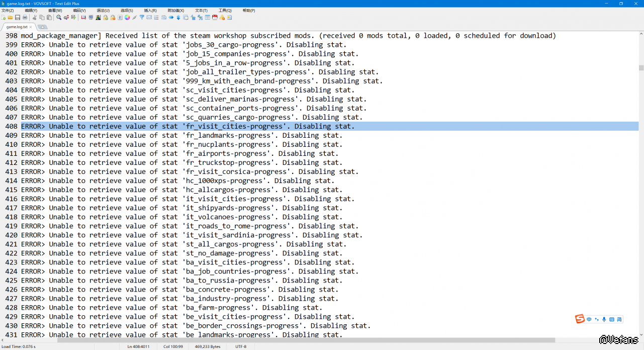Toggle Sogou IME Chinese mode button
Image resolution: width=644 pixels, height=350 pixels.
(x=589, y=319)
